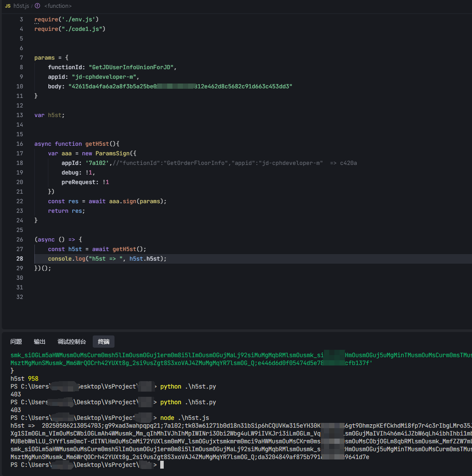472x476 pixels.
Task: Open the h5st.js breadcrumb item
Action: coord(21,6)
